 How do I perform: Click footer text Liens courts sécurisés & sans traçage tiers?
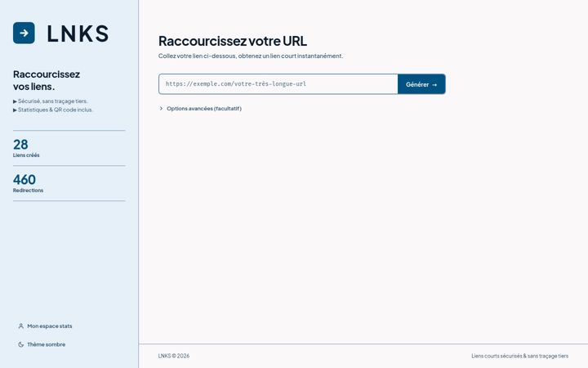[519, 356]
